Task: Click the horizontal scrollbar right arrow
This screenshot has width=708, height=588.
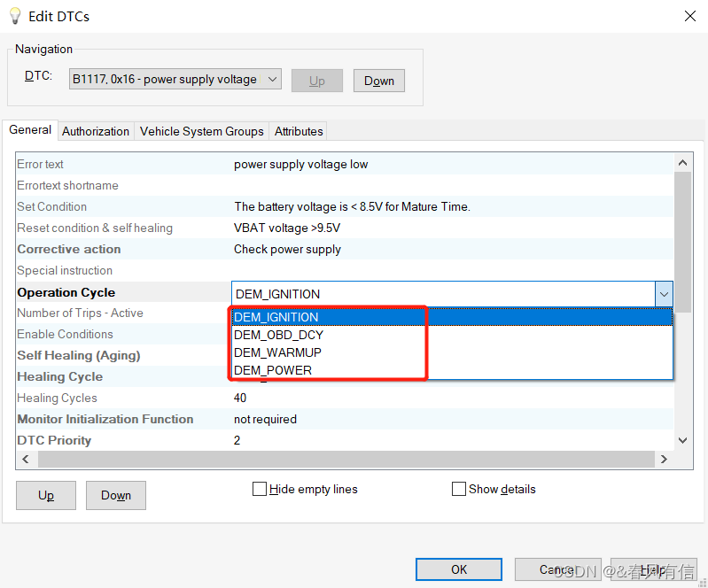Action: click(664, 460)
